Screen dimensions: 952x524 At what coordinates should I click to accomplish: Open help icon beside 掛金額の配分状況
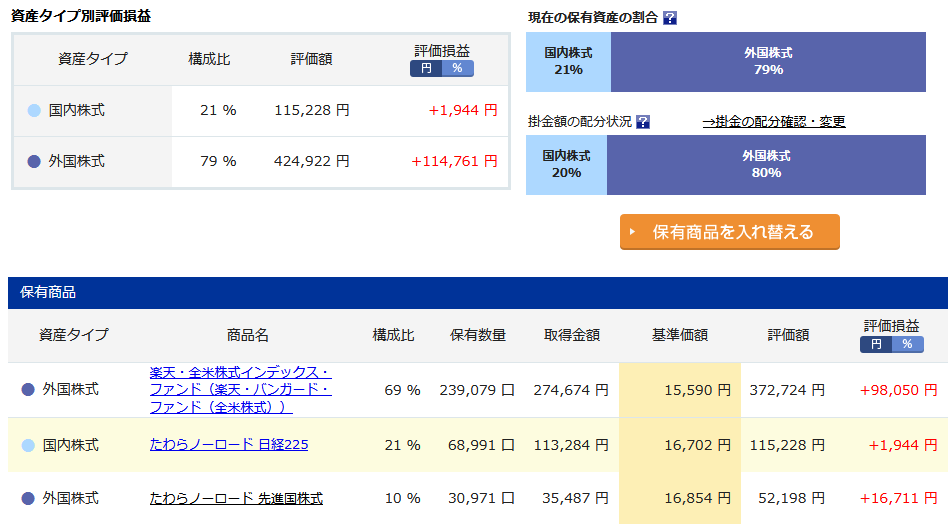tap(643, 122)
